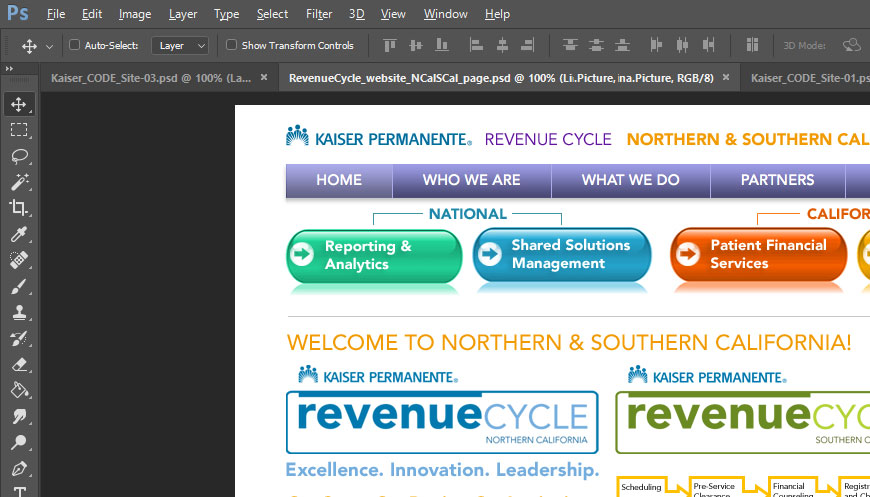This screenshot has height=497, width=870.
Task: Open the Move tool preset picker arrow
Action: coord(49,47)
